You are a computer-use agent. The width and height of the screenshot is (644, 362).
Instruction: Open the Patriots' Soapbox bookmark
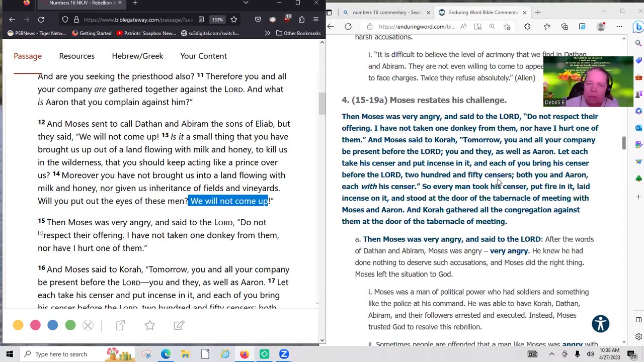click(x=146, y=33)
